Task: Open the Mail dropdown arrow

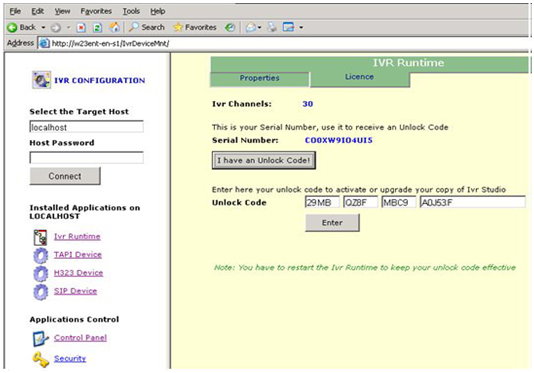Action: pyautogui.click(x=260, y=28)
